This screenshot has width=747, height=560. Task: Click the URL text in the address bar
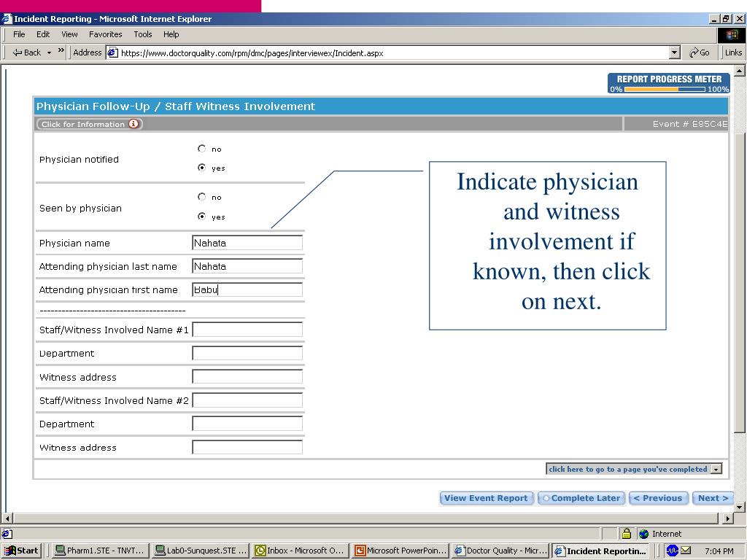pos(252,52)
